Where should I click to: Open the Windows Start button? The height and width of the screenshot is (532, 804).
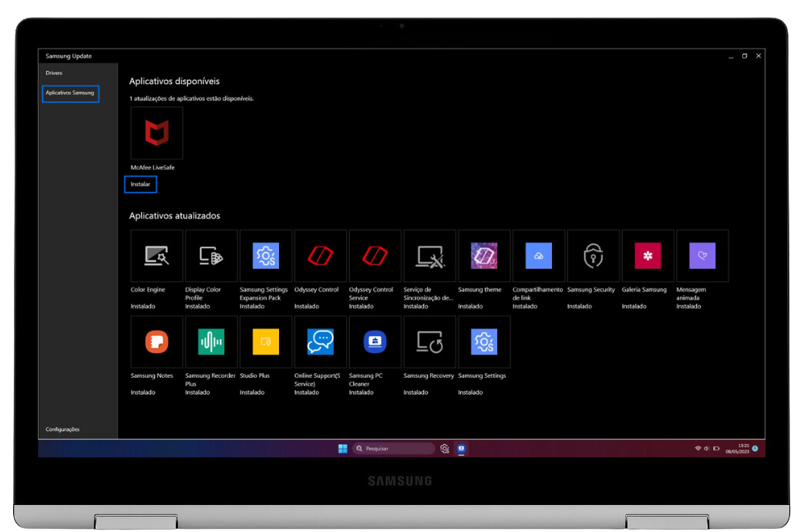point(343,449)
